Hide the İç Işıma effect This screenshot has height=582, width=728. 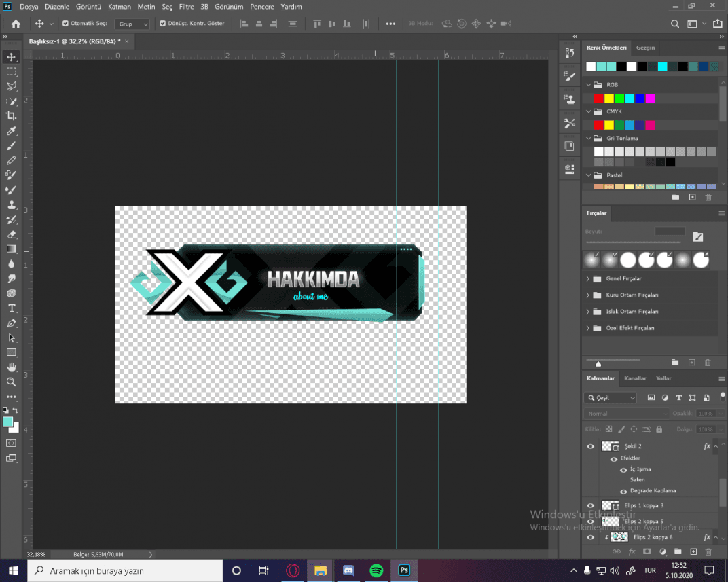(623, 470)
